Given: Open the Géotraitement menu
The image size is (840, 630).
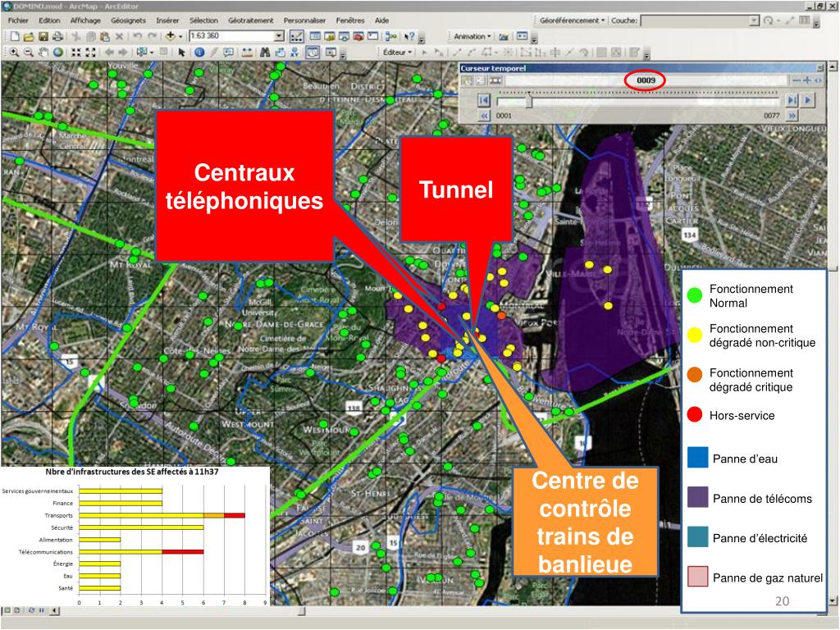Looking at the screenshot, I should [251, 21].
